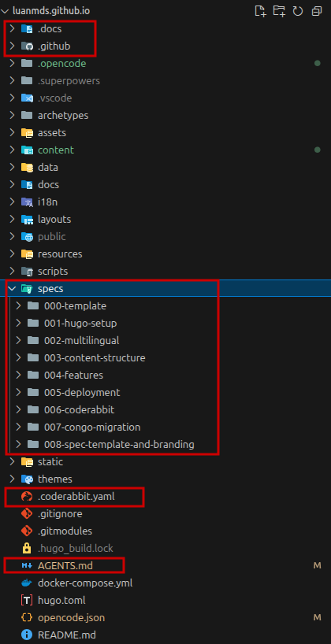Collapse the specs folder chevron
The height and width of the screenshot is (644, 331).
pos(12,289)
